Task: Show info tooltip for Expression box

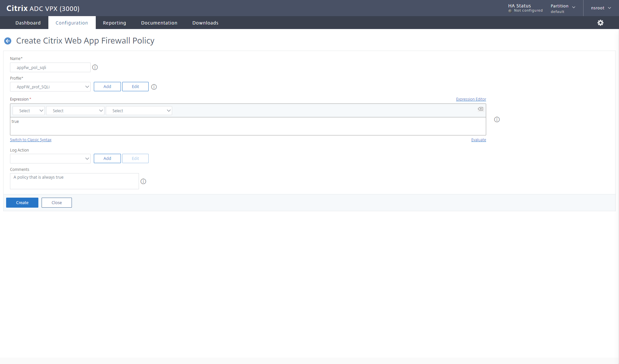Action: [x=497, y=120]
